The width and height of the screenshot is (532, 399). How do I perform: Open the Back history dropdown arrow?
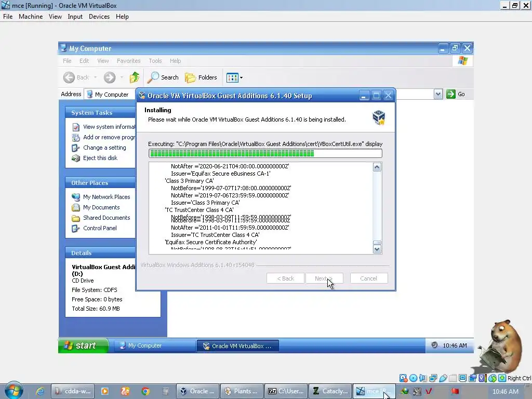click(x=96, y=77)
